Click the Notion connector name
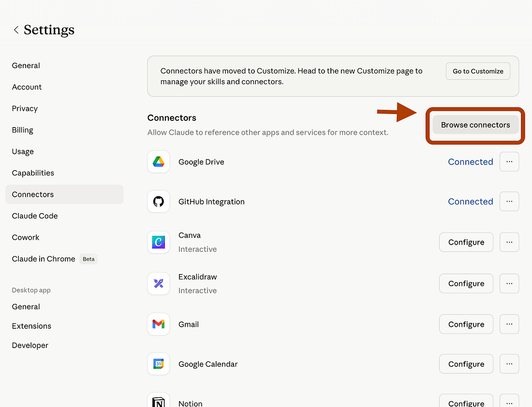Viewport: 532px width, 407px height. [191, 404]
